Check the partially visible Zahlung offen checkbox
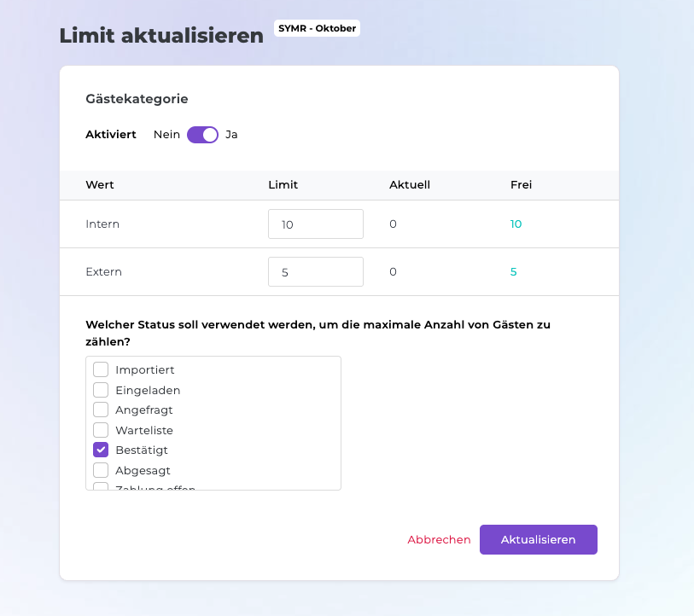This screenshot has height=616, width=694. click(101, 487)
